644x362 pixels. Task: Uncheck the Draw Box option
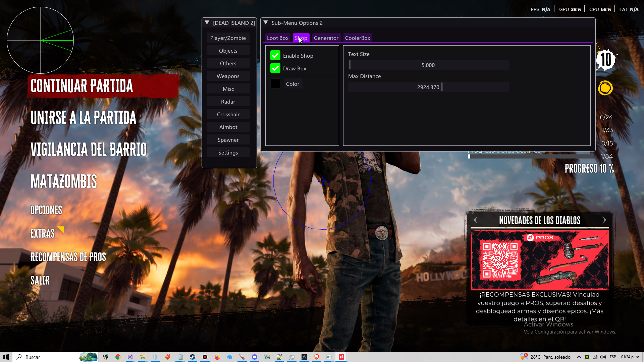tap(275, 68)
